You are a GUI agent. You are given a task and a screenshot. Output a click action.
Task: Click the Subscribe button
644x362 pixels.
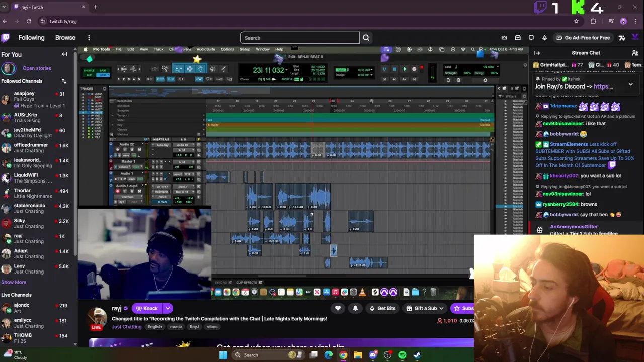pos(463,308)
